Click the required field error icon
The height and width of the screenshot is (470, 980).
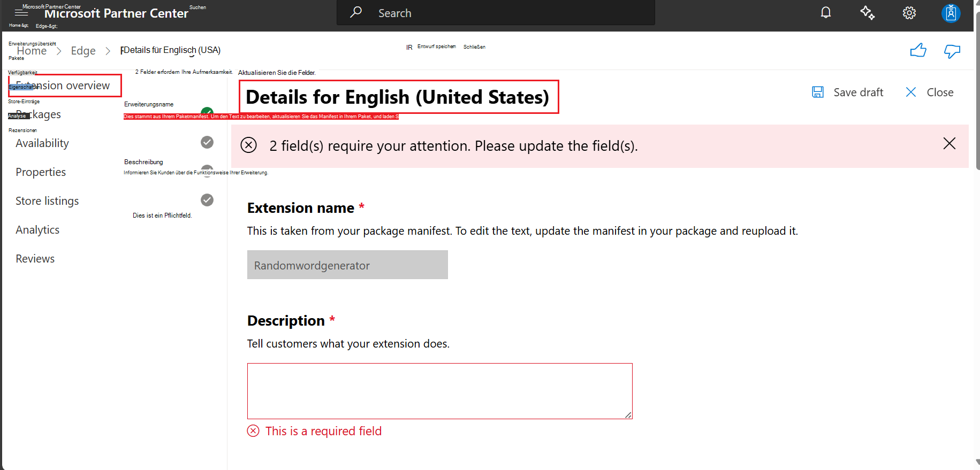tap(253, 431)
